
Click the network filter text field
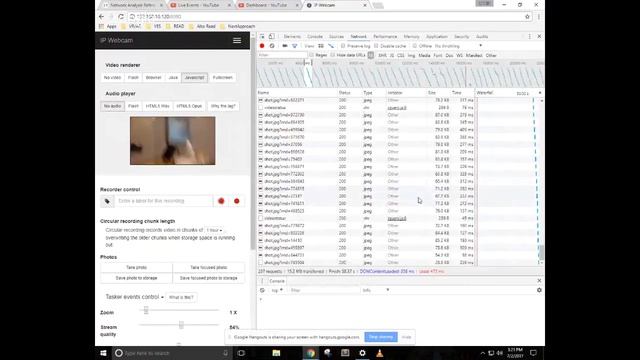tap(282, 55)
